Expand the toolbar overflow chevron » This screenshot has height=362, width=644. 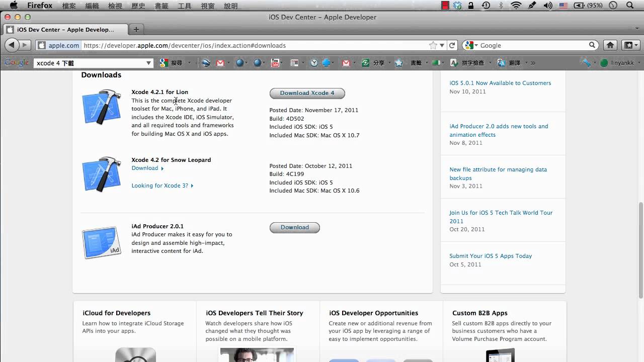533,63
